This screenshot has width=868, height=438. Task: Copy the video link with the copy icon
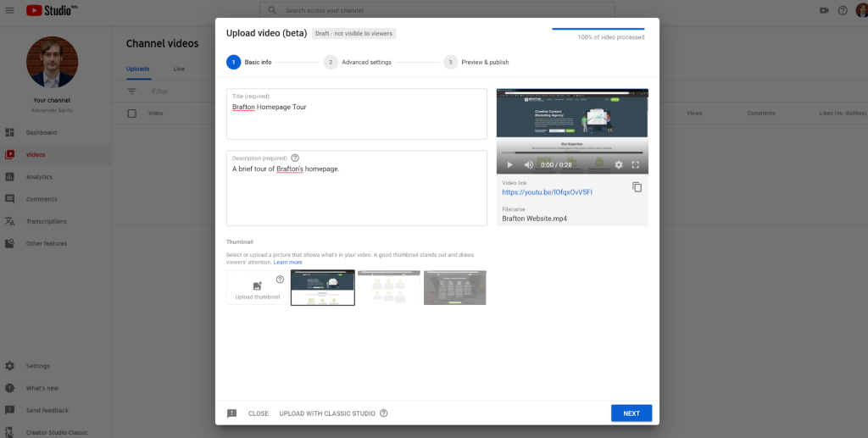tap(637, 187)
